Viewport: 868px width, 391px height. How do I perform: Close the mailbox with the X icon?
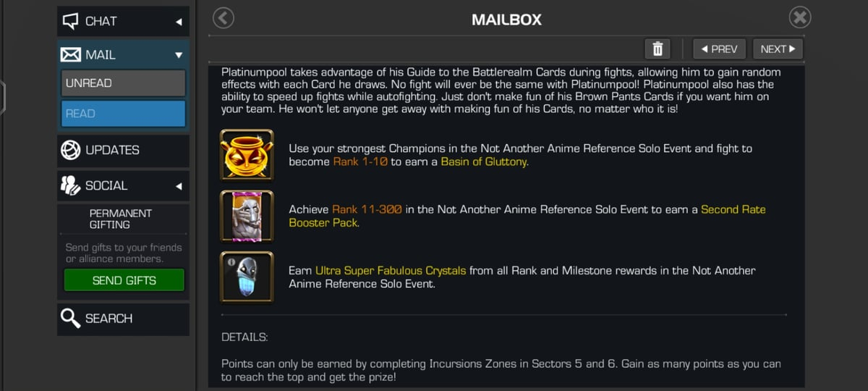coord(799,18)
